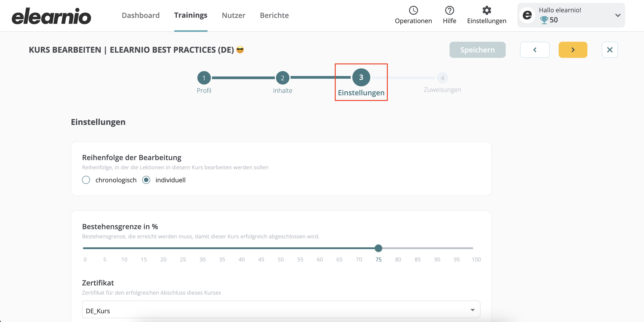Click the elearnio logo

coord(51,16)
